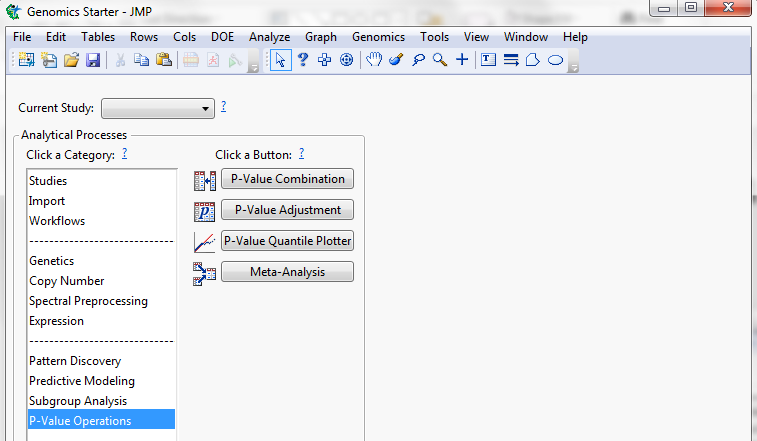Image resolution: width=757 pixels, height=441 pixels.
Task: Select the Expression category
Action: click(x=101, y=321)
